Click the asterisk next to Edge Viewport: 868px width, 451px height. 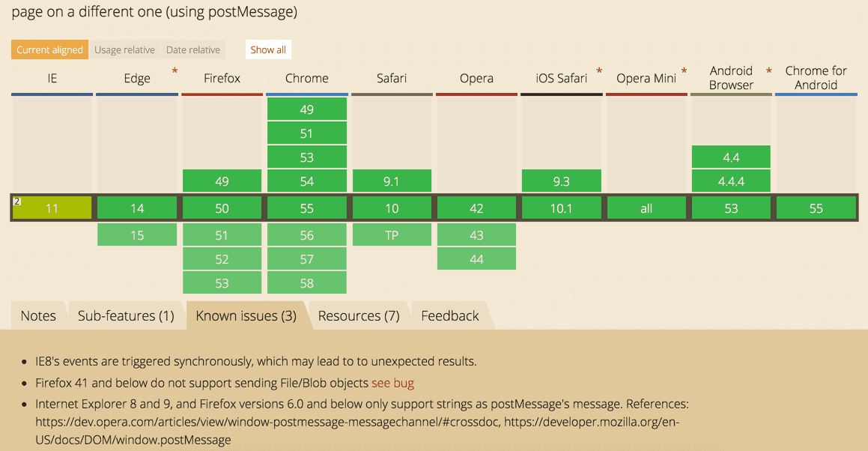point(175,72)
